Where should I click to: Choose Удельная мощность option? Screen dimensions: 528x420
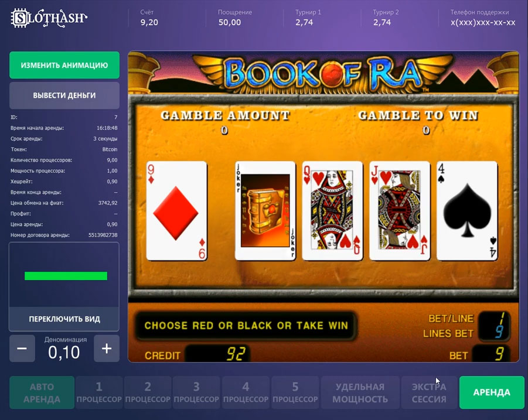[360, 392]
